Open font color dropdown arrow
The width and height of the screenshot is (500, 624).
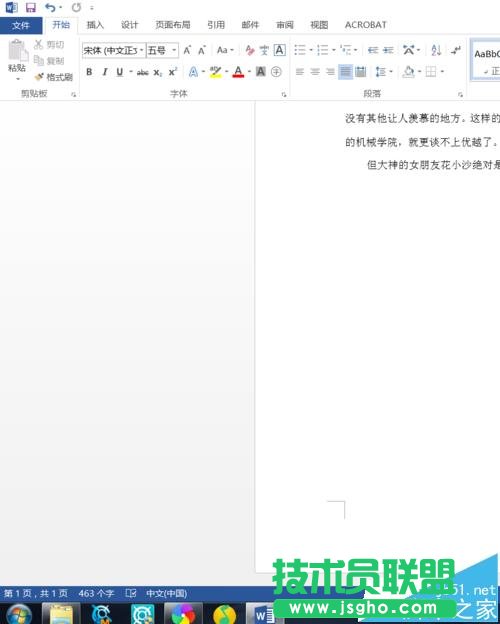click(x=249, y=72)
